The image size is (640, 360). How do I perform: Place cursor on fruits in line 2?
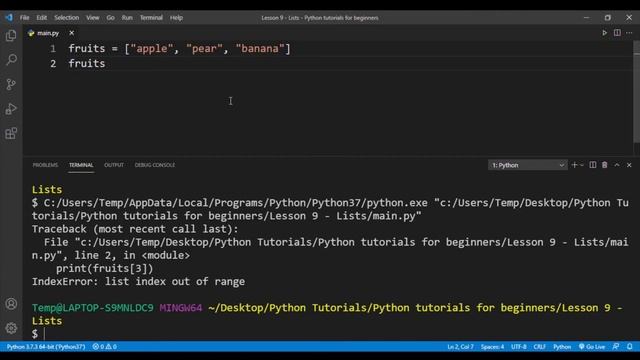click(x=87, y=64)
